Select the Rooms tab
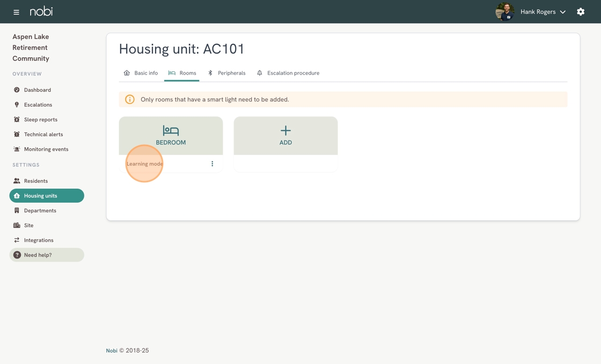The image size is (601, 364). point(182,73)
